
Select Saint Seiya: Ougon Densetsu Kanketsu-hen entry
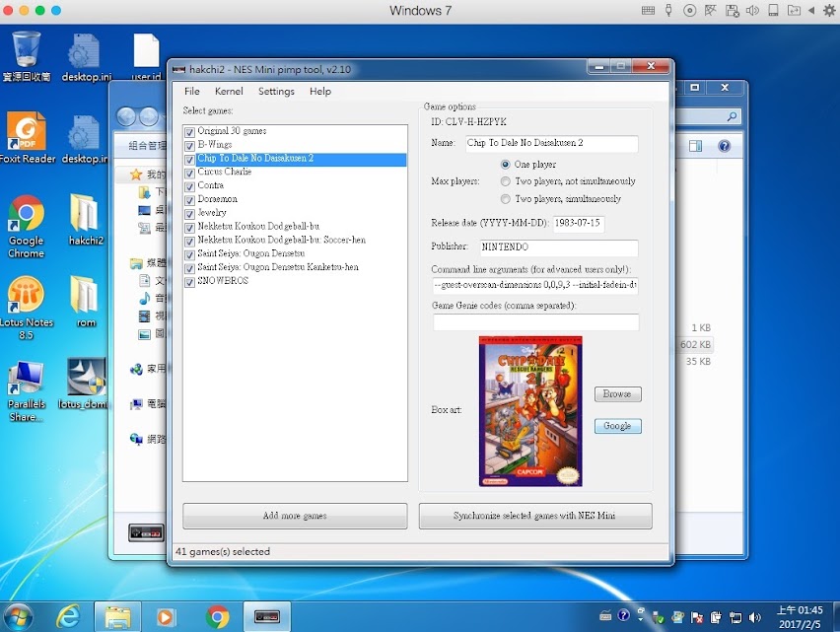point(278,267)
